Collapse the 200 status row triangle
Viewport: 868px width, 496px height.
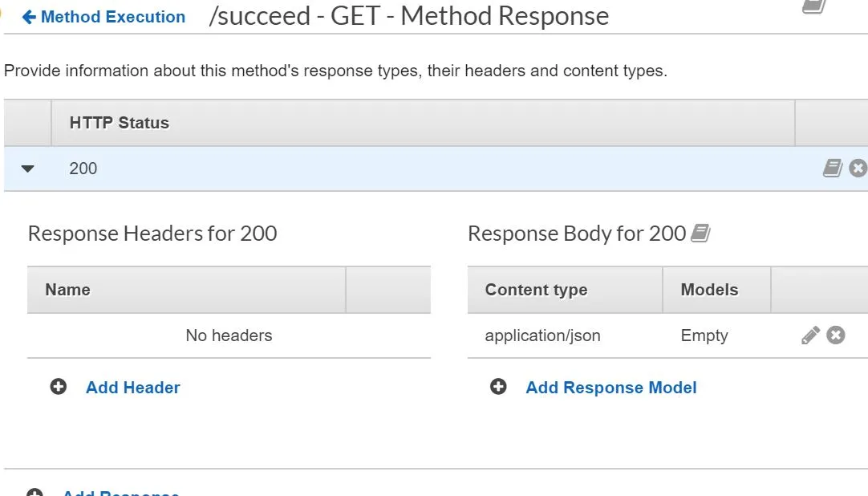tap(28, 169)
